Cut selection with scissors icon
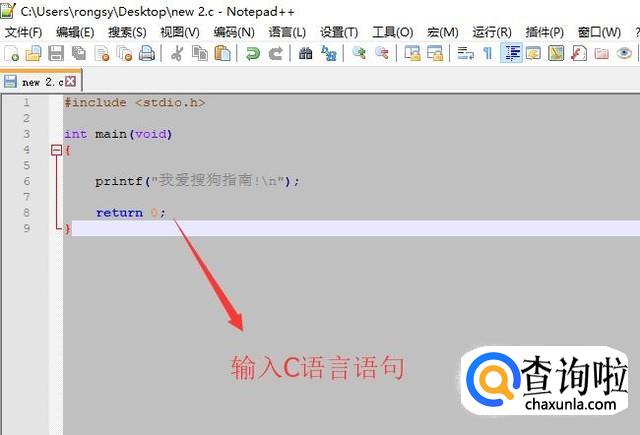This screenshot has width=640, height=435. point(177,53)
